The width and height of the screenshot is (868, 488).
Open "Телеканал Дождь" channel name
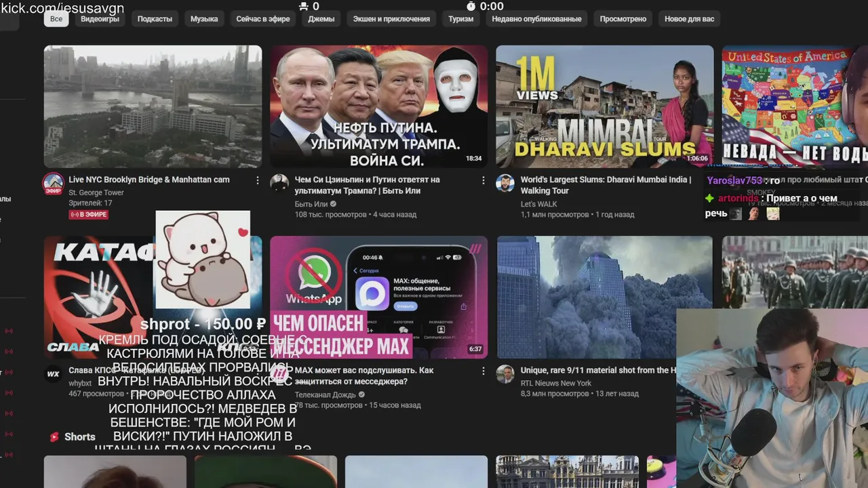coord(325,394)
